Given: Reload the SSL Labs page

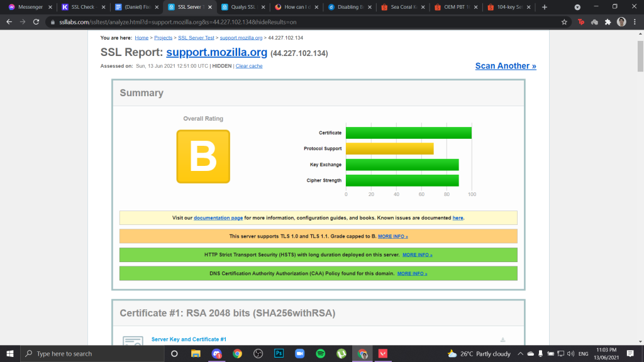Looking at the screenshot, I should pyautogui.click(x=36, y=22).
